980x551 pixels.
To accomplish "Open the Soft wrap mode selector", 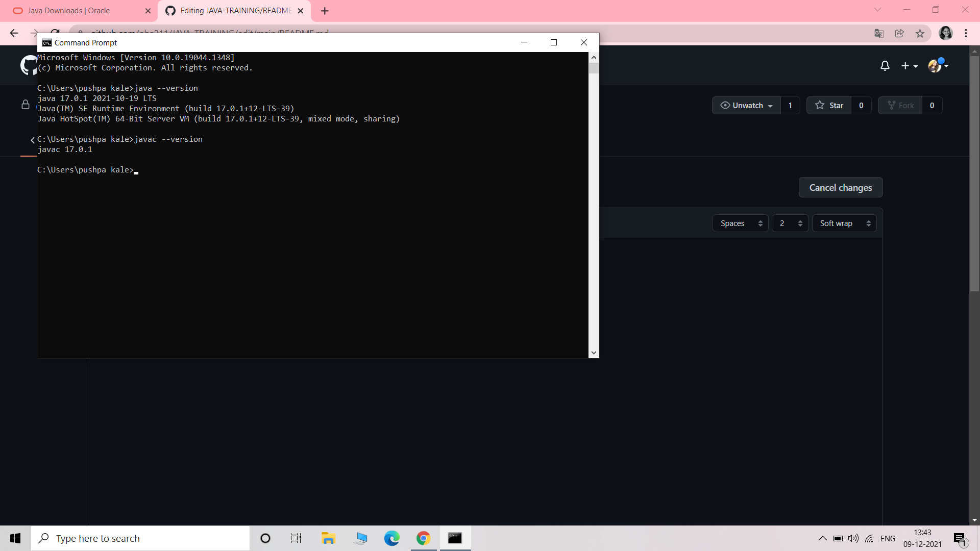I will pos(844,223).
